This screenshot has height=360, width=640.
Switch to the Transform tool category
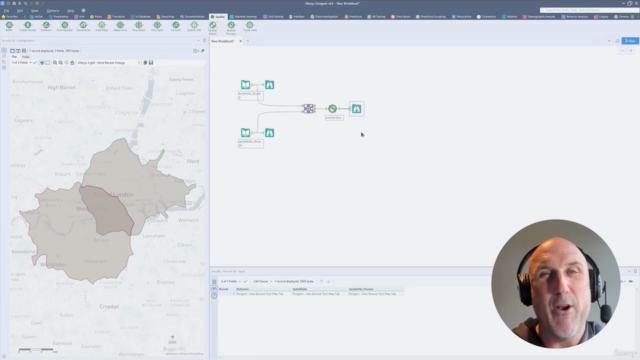tap(116, 17)
